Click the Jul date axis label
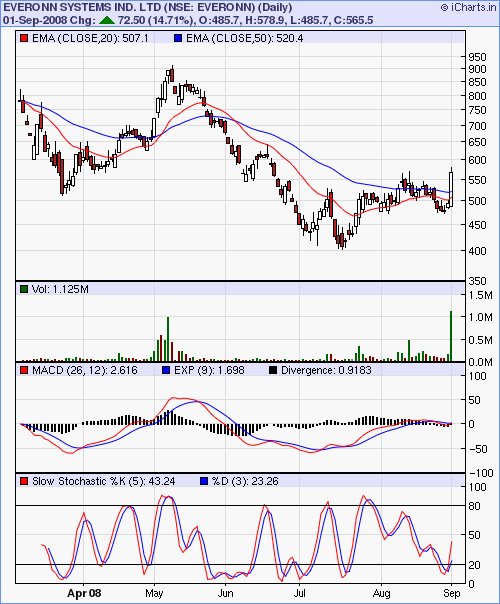500x604 pixels. click(x=299, y=593)
